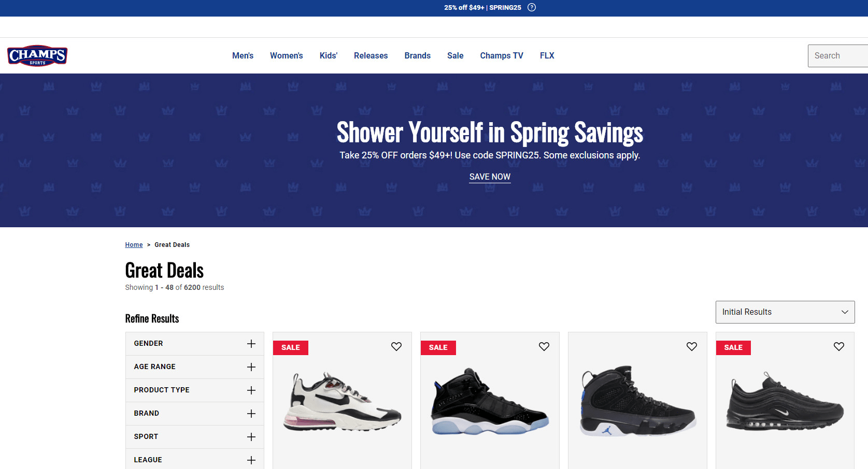
Task: Open the white Nike Air Max 270 React product image
Action: pos(342,402)
